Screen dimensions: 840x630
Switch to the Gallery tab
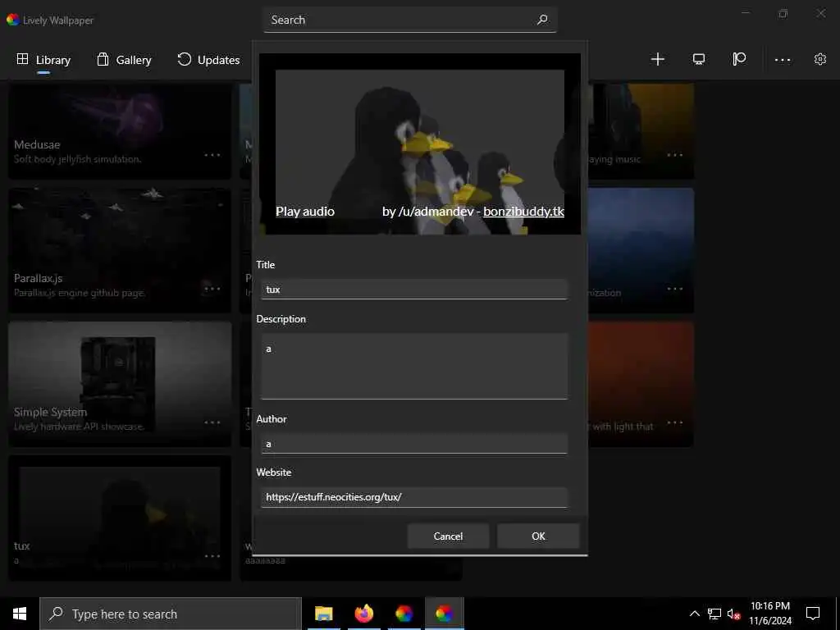[x=125, y=60]
